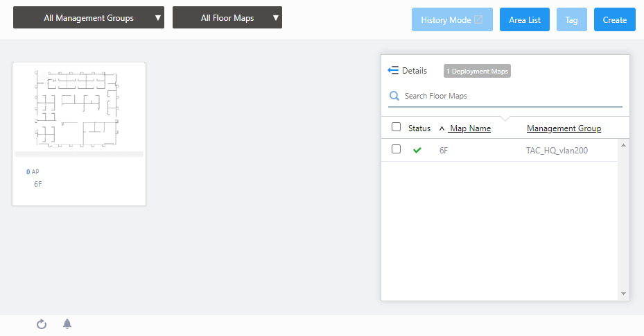Click the green check status icon
Screen dimensions: 644x336
[x=417, y=150]
